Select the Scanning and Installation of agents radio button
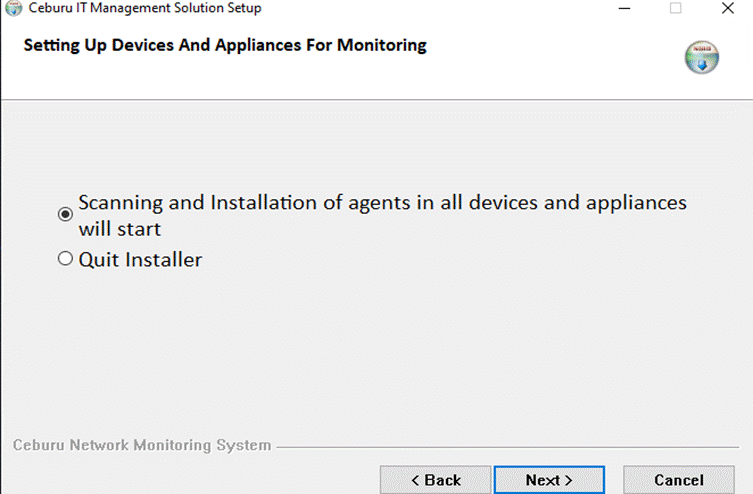Image resolution: width=753 pixels, height=494 pixels. (x=65, y=214)
